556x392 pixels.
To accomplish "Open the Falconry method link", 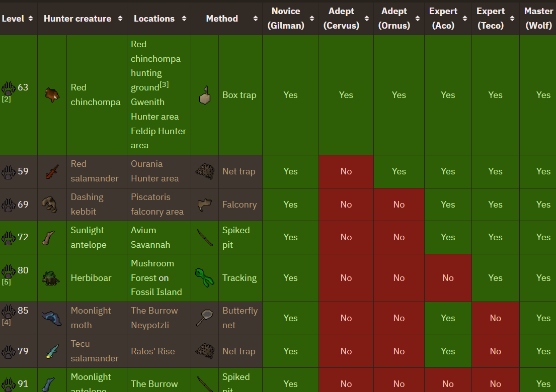I will pos(240,205).
